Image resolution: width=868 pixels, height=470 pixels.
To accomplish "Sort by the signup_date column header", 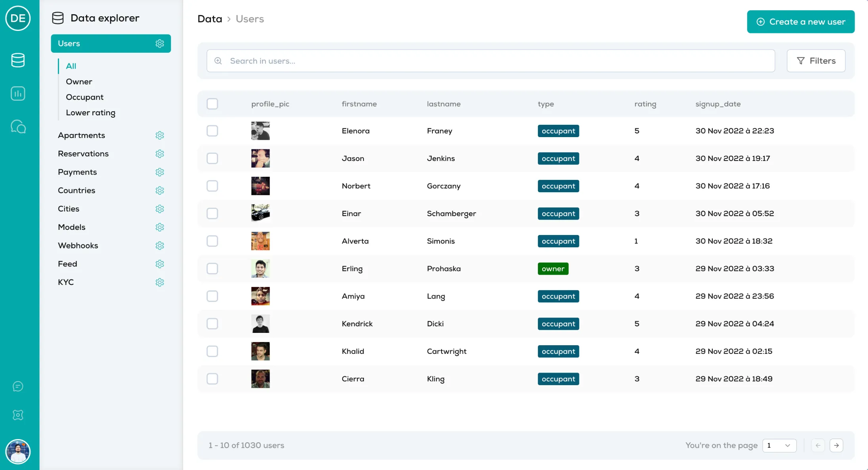I will (718, 104).
